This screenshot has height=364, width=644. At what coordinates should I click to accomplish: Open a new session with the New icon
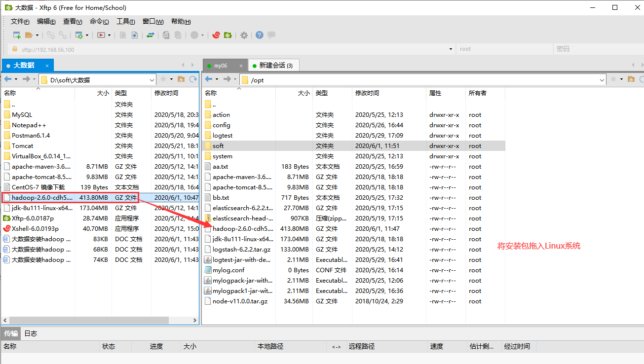tap(16, 35)
